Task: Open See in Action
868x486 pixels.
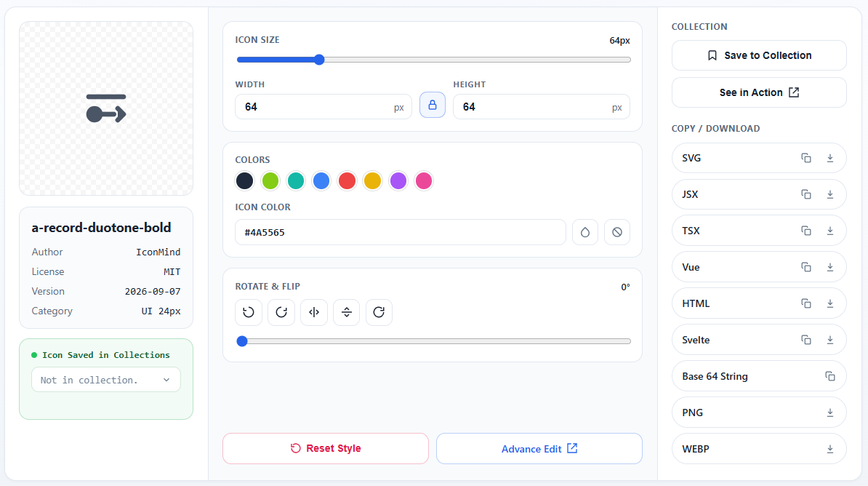Action: click(759, 92)
